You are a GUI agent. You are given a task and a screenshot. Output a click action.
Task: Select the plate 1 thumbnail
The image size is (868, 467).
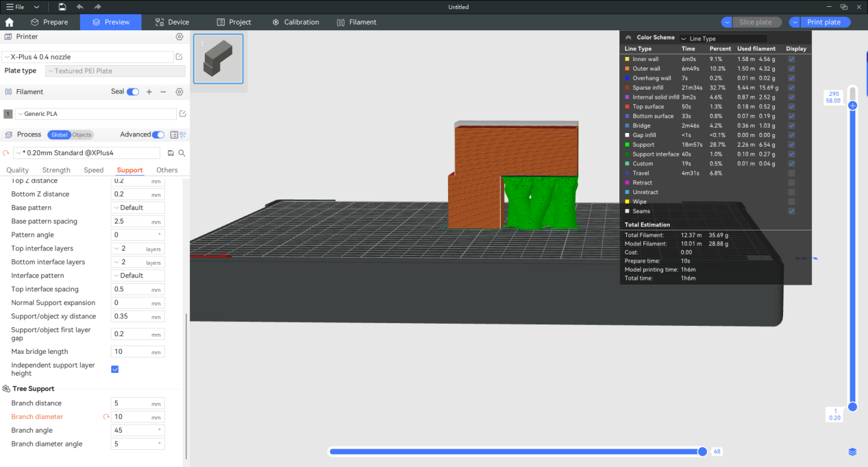(x=218, y=59)
